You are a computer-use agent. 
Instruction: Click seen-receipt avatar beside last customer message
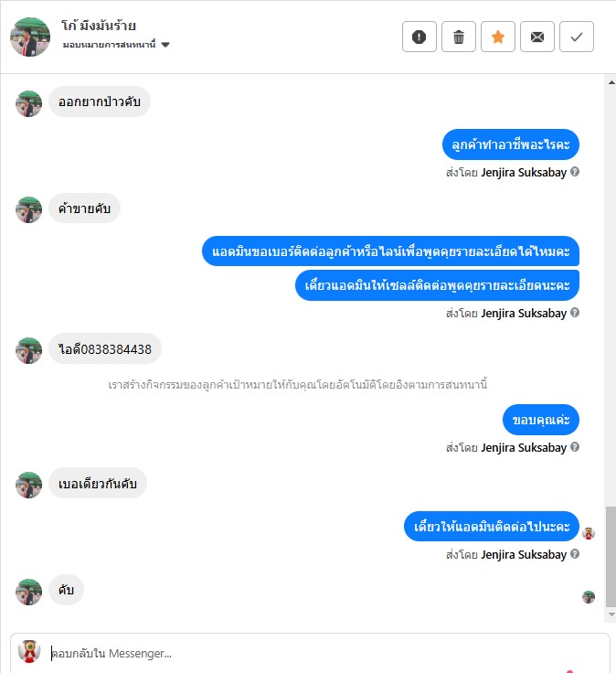(589, 596)
